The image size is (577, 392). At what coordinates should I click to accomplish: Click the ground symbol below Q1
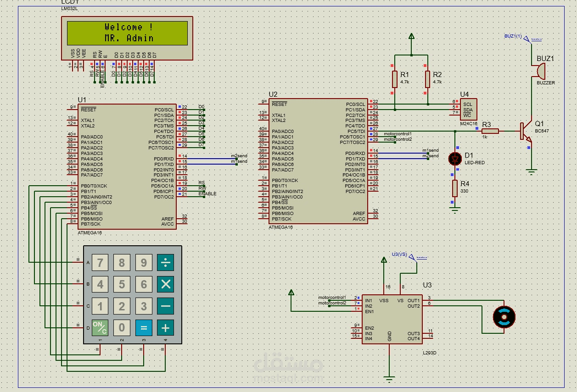pyautogui.click(x=532, y=172)
